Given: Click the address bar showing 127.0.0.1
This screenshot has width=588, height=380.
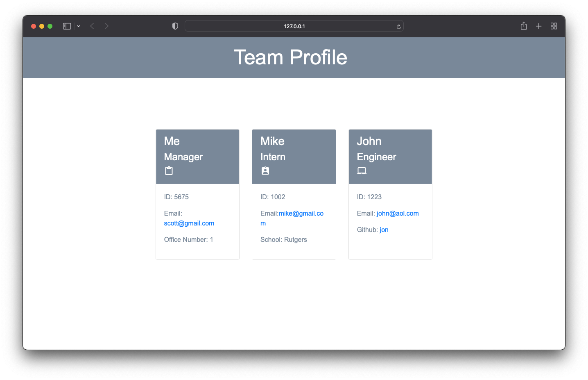Looking at the screenshot, I should pyautogui.click(x=294, y=26).
